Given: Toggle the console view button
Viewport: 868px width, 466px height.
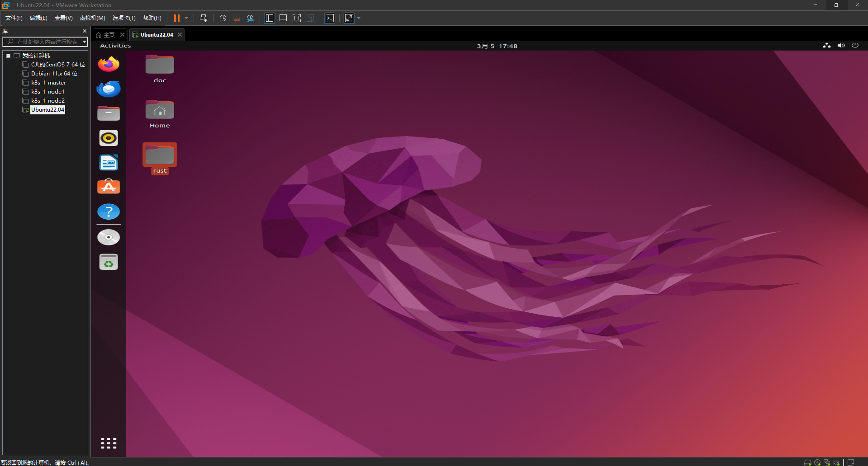Looking at the screenshot, I should pos(330,18).
